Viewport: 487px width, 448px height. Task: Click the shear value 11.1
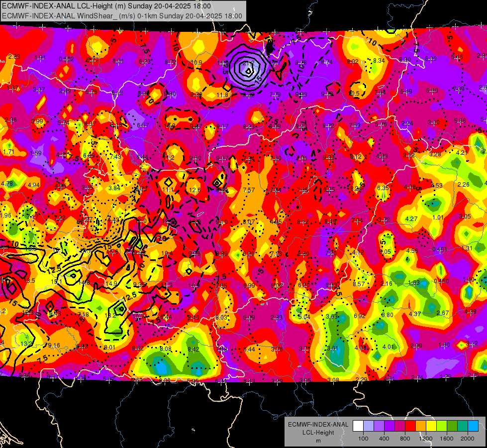click(x=168, y=190)
